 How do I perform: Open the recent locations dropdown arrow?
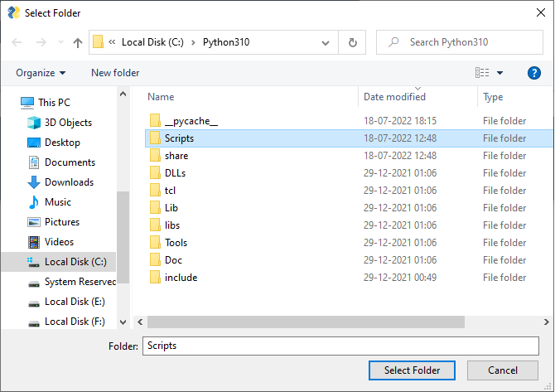pyautogui.click(x=60, y=42)
